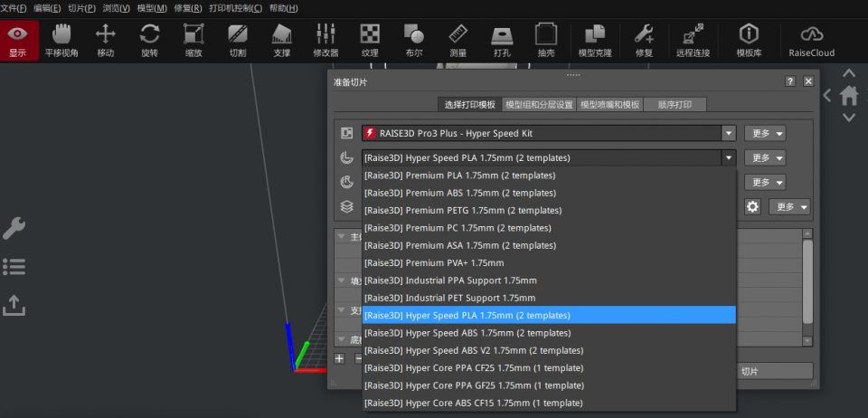The width and height of the screenshot is (868, 418).
Task: Click the gear settings icon in dialog
Action: click(752, 207)
